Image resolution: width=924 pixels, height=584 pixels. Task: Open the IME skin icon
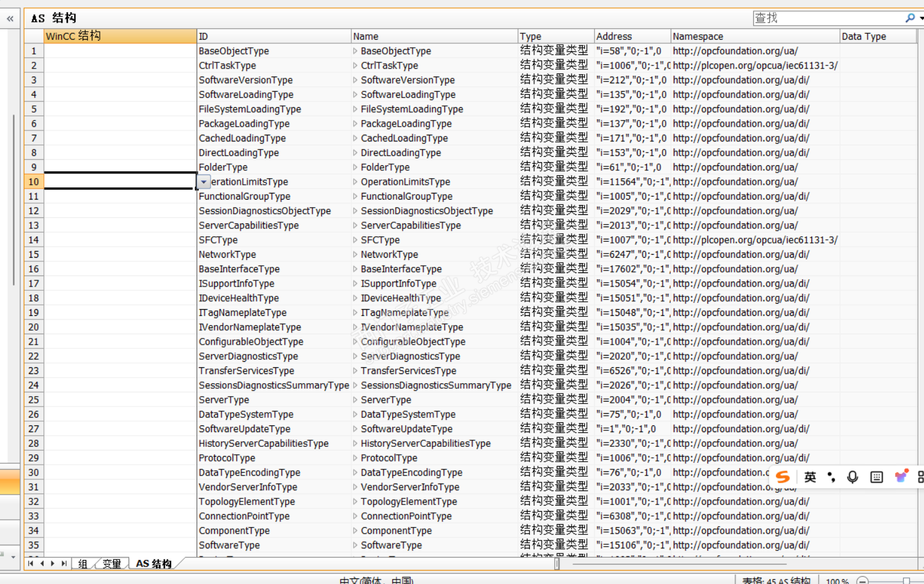click(x=901, y=476)
